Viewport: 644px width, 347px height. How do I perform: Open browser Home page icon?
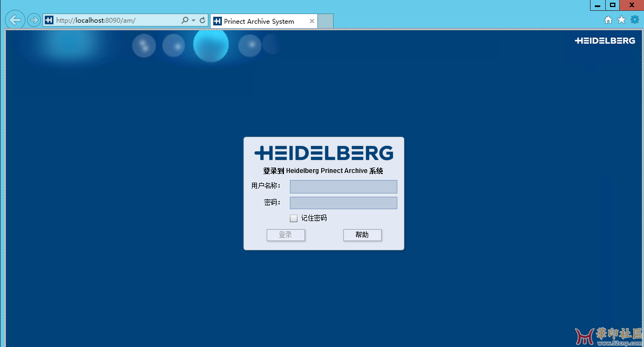[608, 20]
